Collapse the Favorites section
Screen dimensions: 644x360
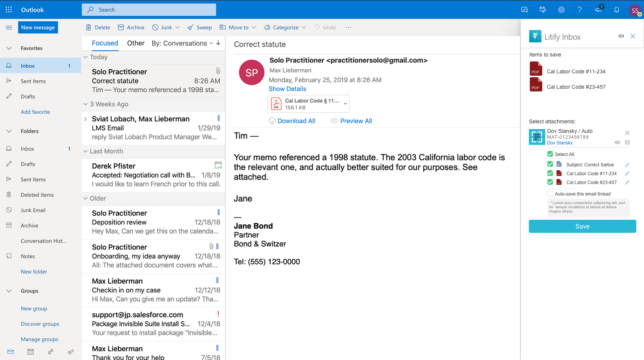point(9,48)
